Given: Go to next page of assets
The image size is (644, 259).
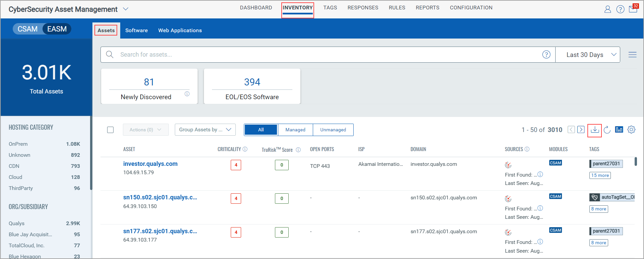Looking at the screenshot, I should pos(581,130).
